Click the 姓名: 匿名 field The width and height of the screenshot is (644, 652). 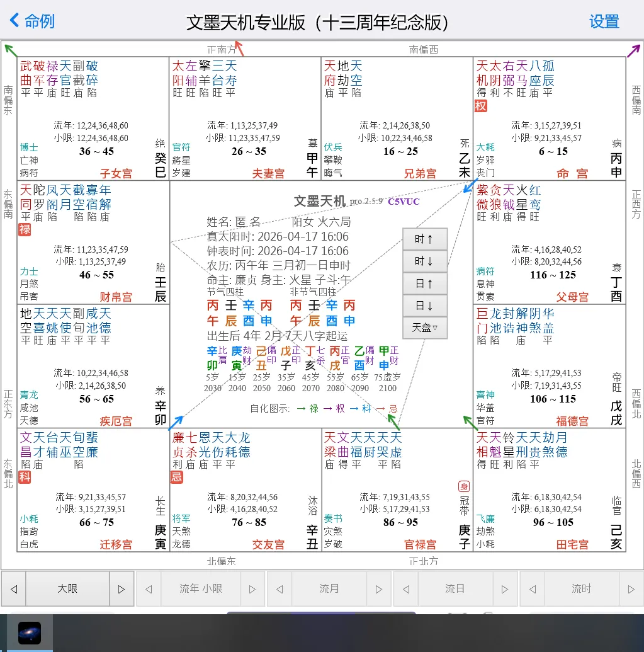coord(234,222)
